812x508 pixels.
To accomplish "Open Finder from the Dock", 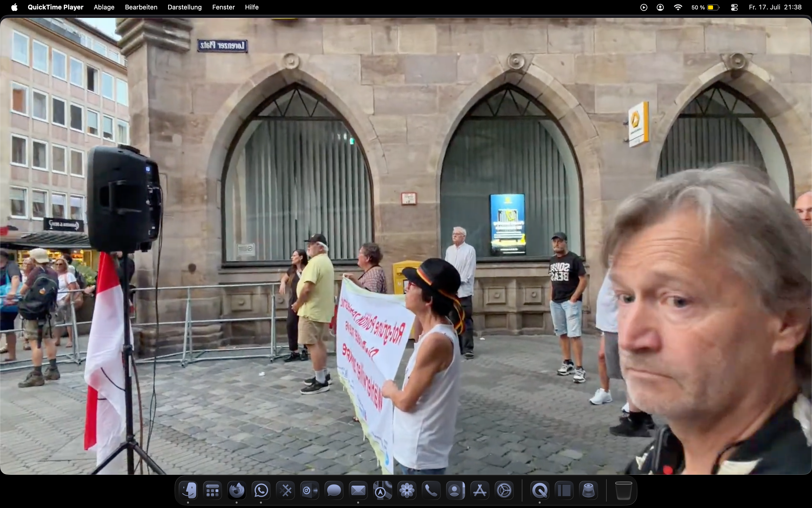I will click(x=188, y=491).
